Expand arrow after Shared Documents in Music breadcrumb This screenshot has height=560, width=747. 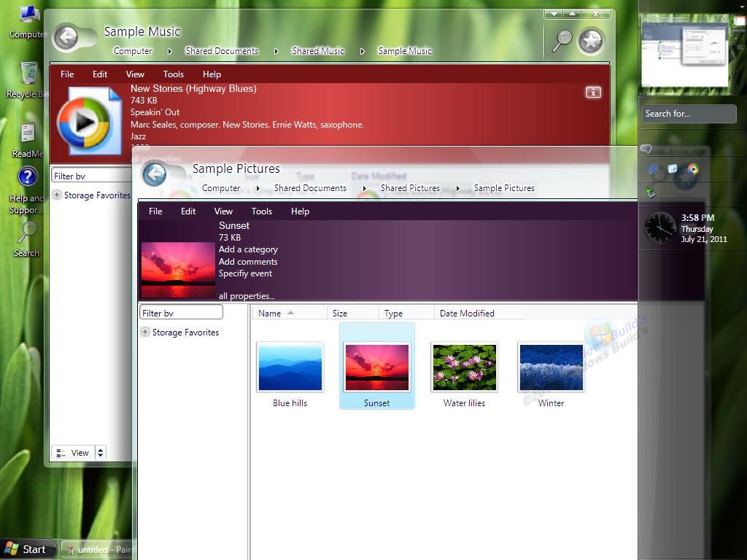pyautogui.click(x=276, y=51)
